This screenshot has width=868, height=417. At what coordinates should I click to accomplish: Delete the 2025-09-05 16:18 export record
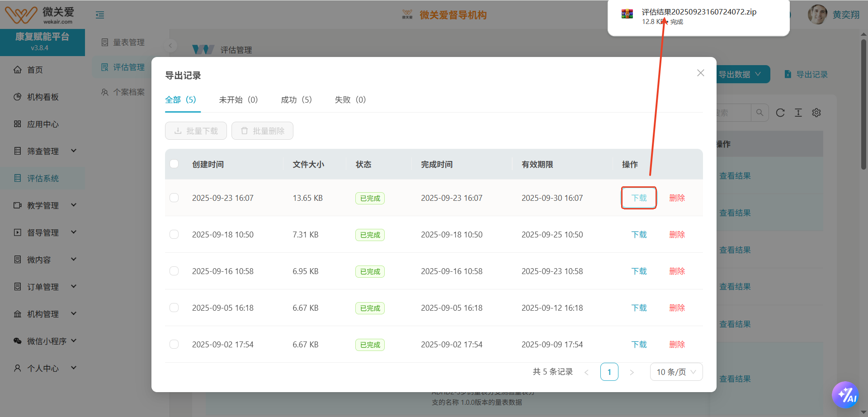point(677,308)
